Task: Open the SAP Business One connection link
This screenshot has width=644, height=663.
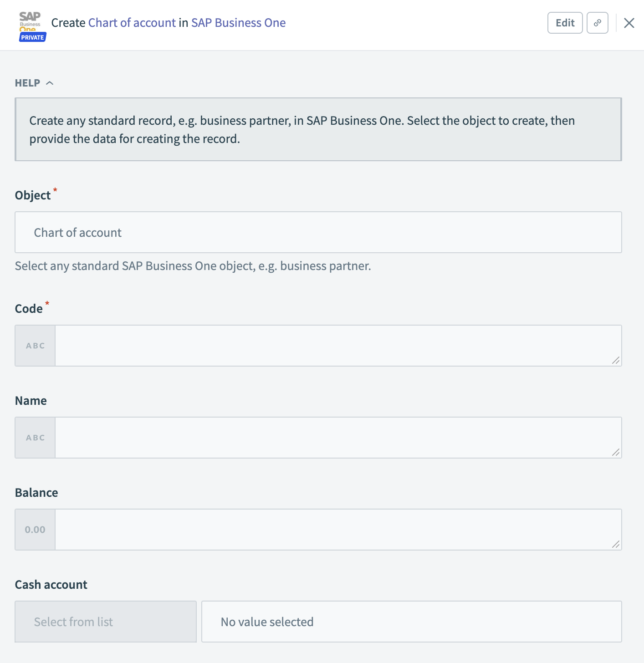Action: (238, 22)
